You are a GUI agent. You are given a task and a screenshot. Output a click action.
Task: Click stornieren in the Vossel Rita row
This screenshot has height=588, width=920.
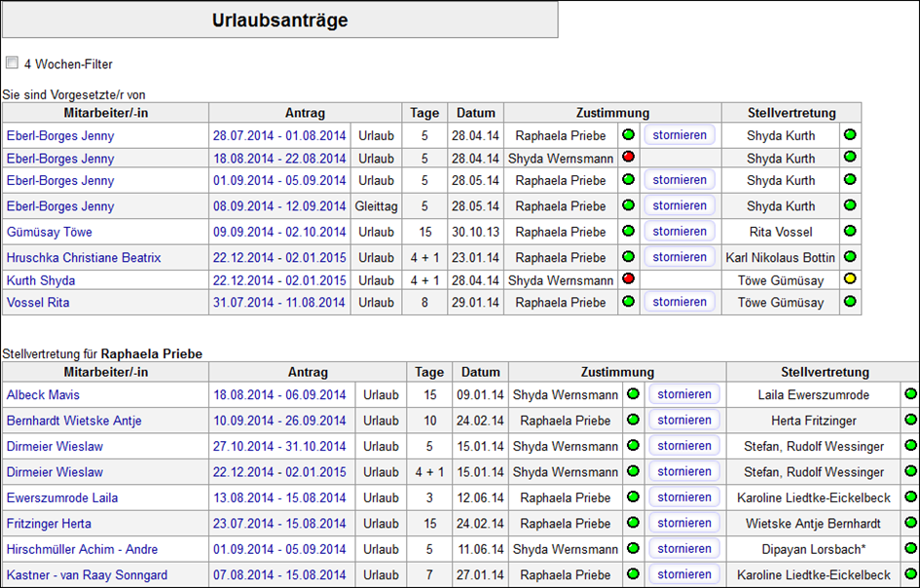(680, 302)
